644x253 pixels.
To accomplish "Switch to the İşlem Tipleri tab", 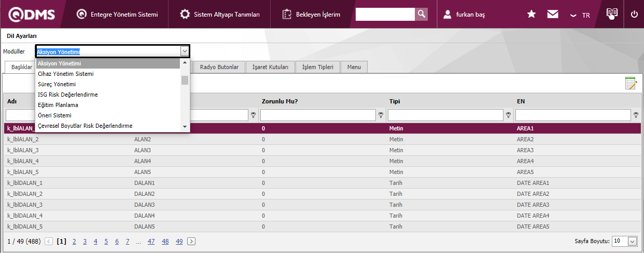I will [x=318, y=67].
